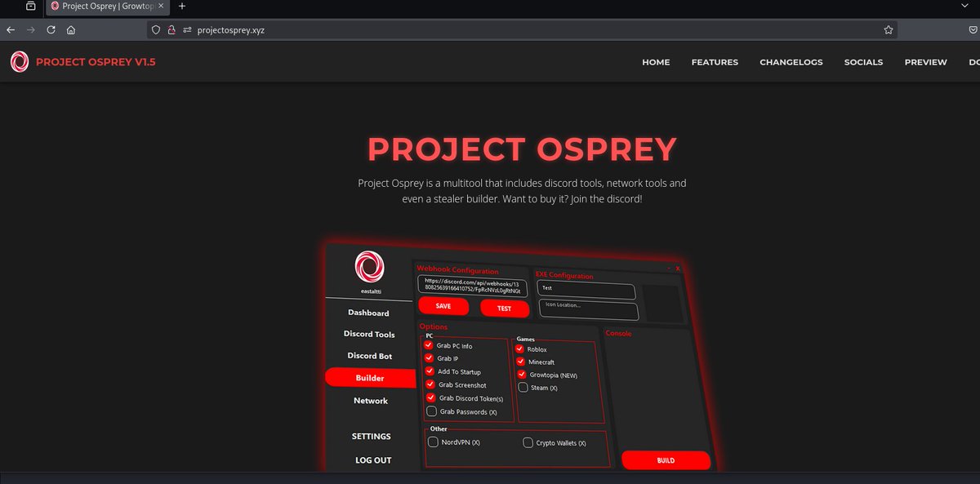This screenshot has height=484, width=980.
Task: Click the red SAVE button
Action: 443,306
